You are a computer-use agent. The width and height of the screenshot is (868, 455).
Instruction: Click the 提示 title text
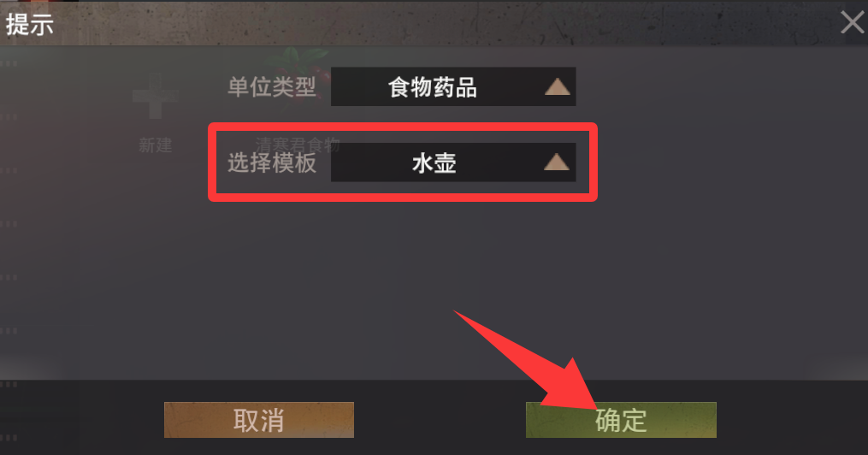(x=30, y=25)
